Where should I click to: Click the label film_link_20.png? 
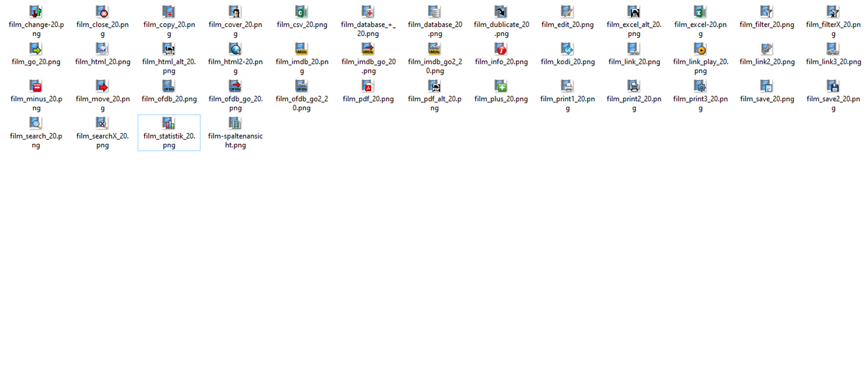pyautogui.click(x=634, y=62)
